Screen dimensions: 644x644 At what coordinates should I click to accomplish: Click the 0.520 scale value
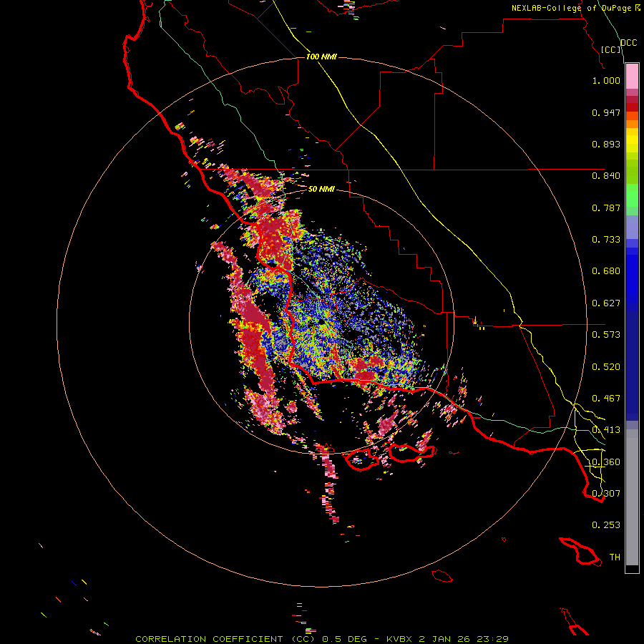click(606, 367)
